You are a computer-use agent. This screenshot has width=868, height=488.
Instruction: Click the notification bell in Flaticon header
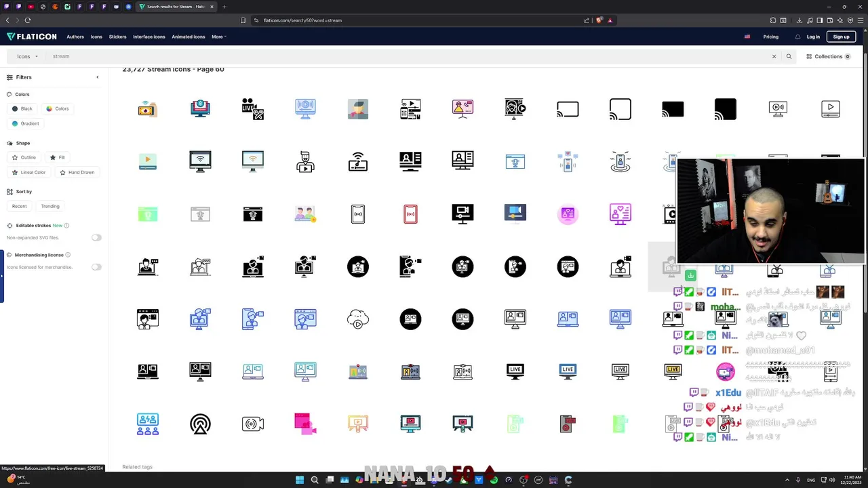pos(797,37)
